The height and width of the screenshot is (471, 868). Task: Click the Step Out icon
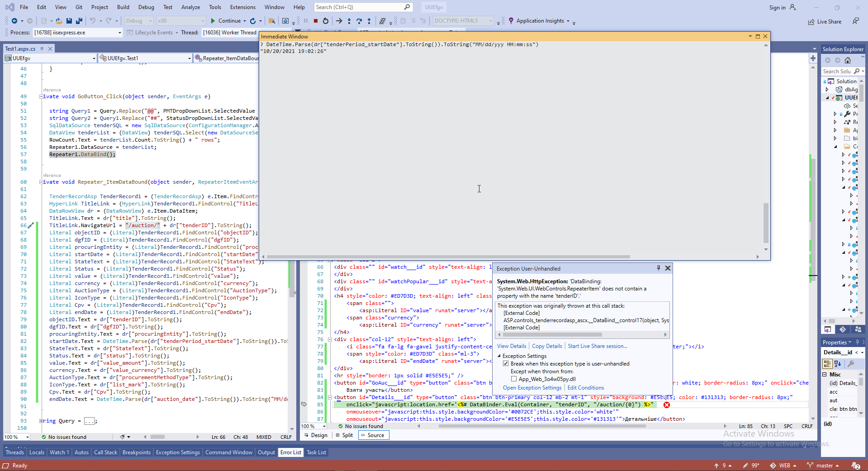click(x=369, y=21)
